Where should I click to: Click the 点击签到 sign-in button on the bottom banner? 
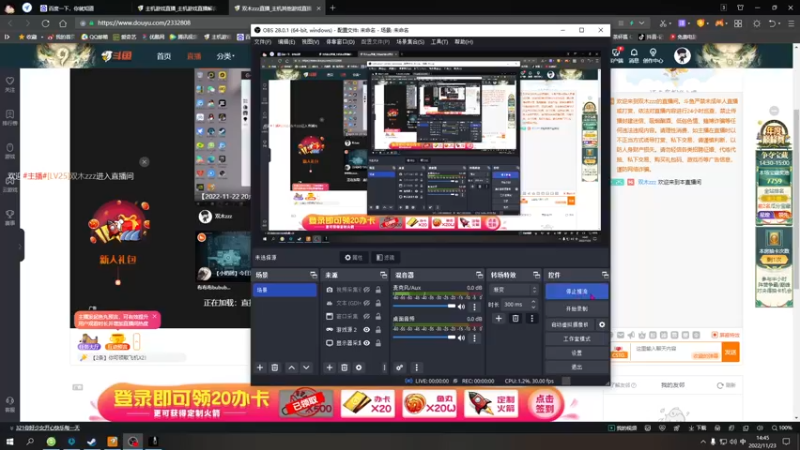[x=544, y=404]
